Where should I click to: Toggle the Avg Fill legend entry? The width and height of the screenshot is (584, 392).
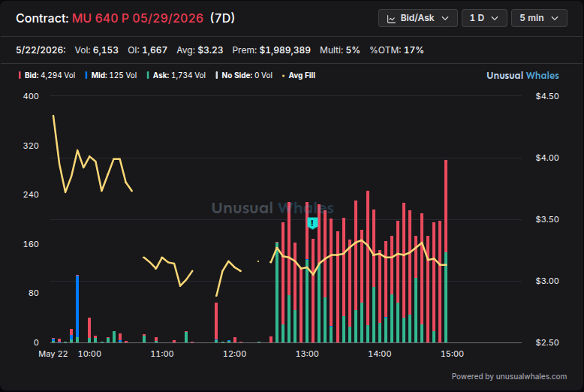299,75
